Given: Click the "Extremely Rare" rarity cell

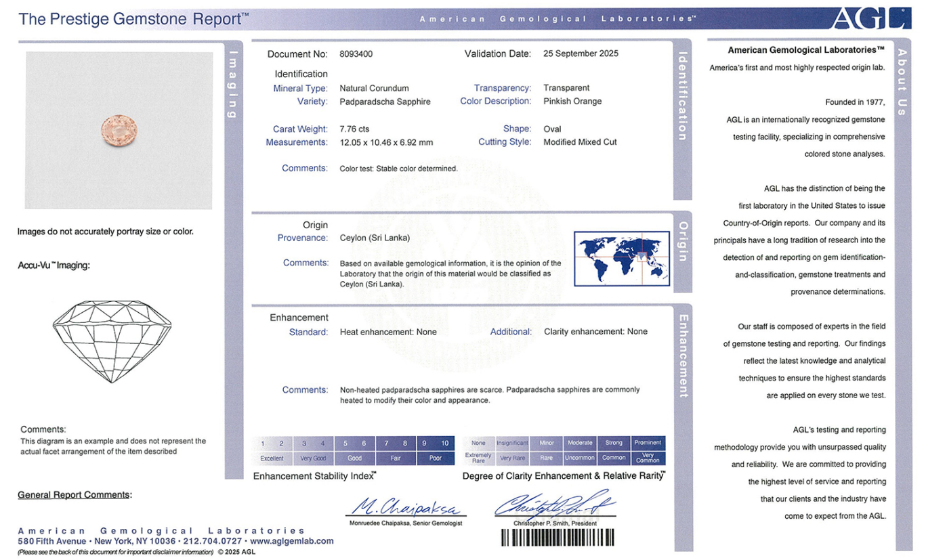Looking at the screenshot, I should coord(478,458).
